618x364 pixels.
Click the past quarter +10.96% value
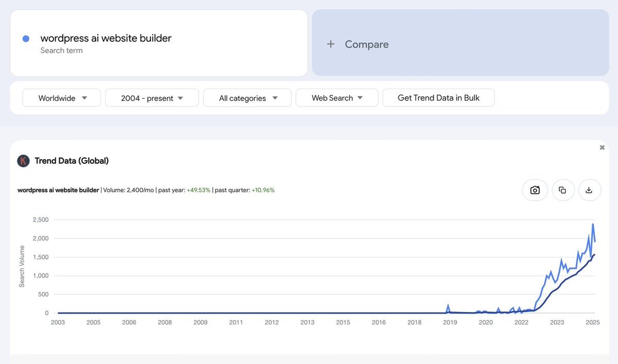coord(263,190)
